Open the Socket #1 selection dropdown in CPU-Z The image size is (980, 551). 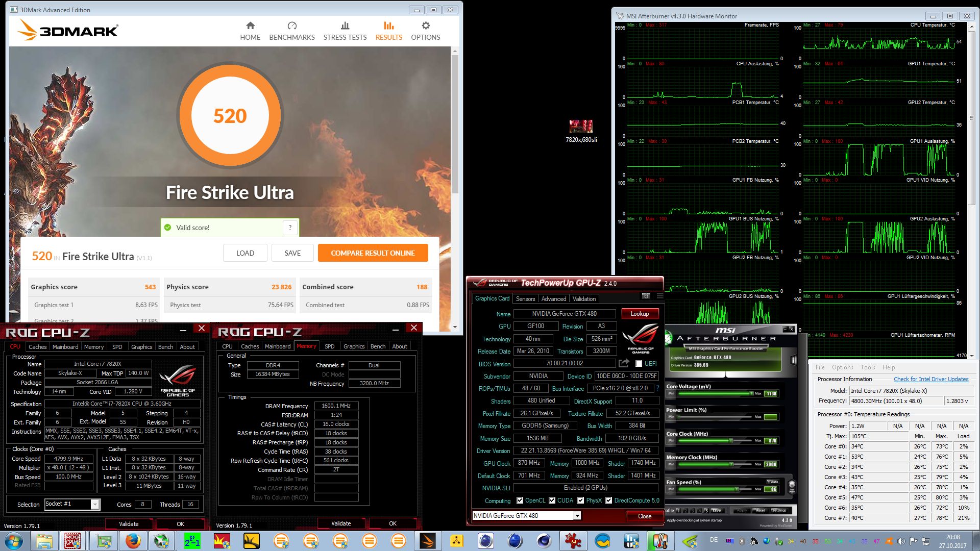[95, 504]
